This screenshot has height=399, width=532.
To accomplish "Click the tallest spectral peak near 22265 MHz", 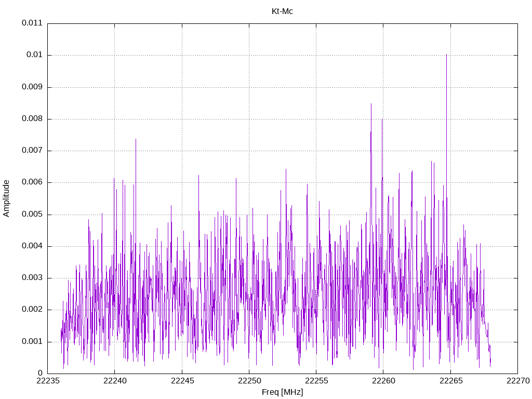I will pyautogui.click(x=446, y=55).
